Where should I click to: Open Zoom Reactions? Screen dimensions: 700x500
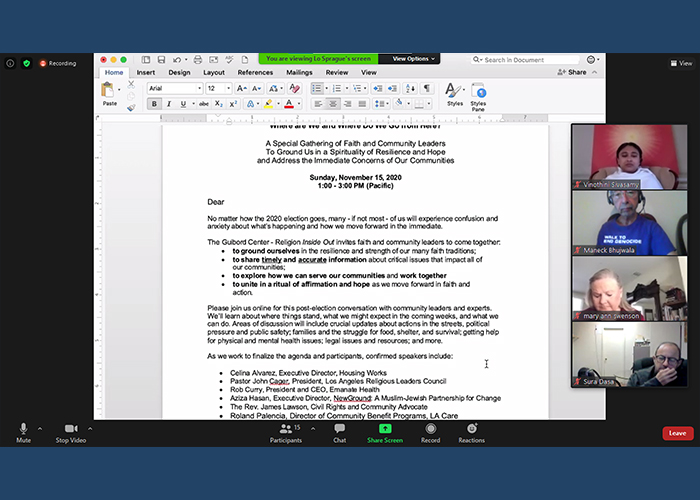(x=471, y=433)
